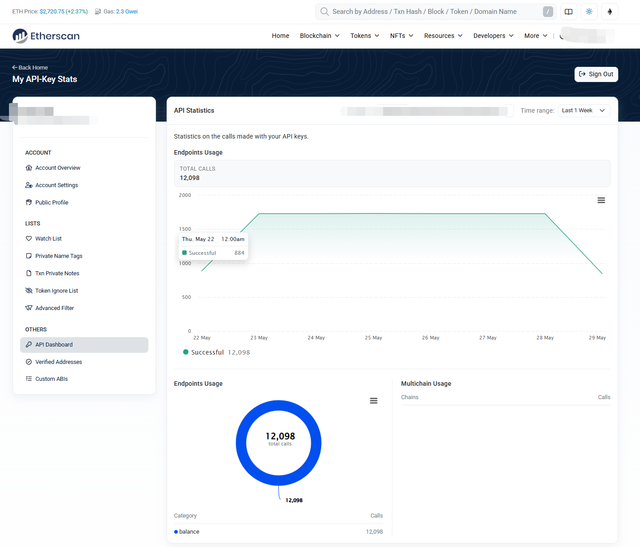This screenshot has width=640, height=547.
Task: Open the book reader icon button
Action: coord(568,11)
